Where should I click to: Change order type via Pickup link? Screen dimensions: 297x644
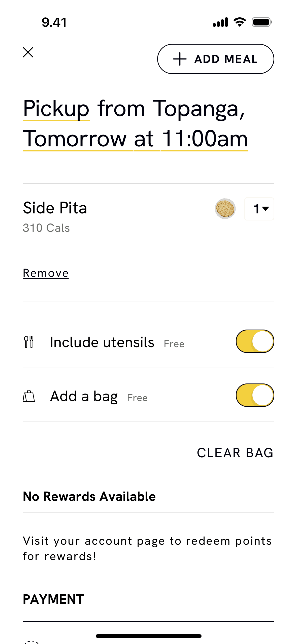[56, 109]
